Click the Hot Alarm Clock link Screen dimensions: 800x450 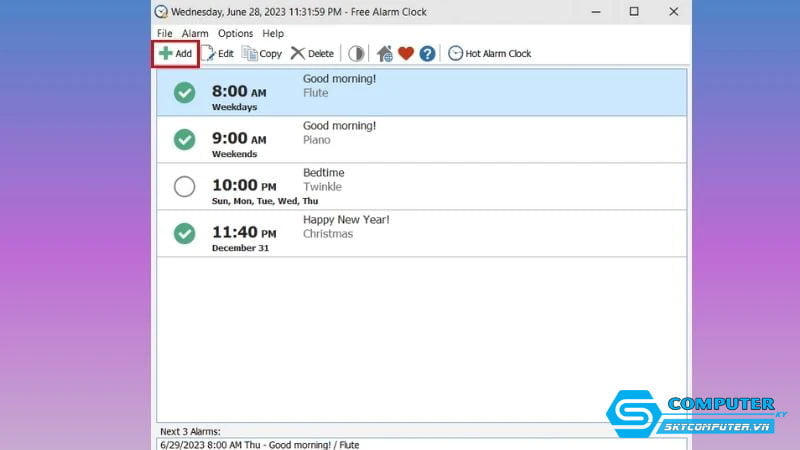point(490,54)
